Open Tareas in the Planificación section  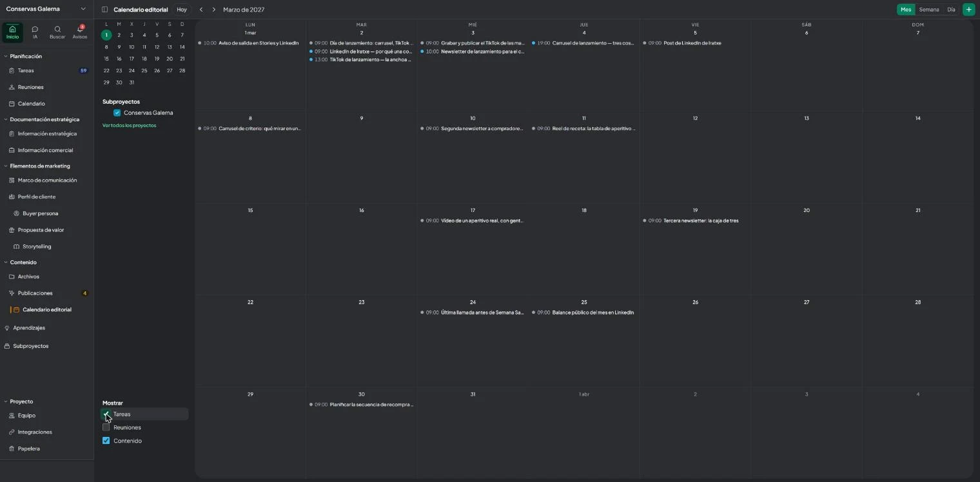46,71
